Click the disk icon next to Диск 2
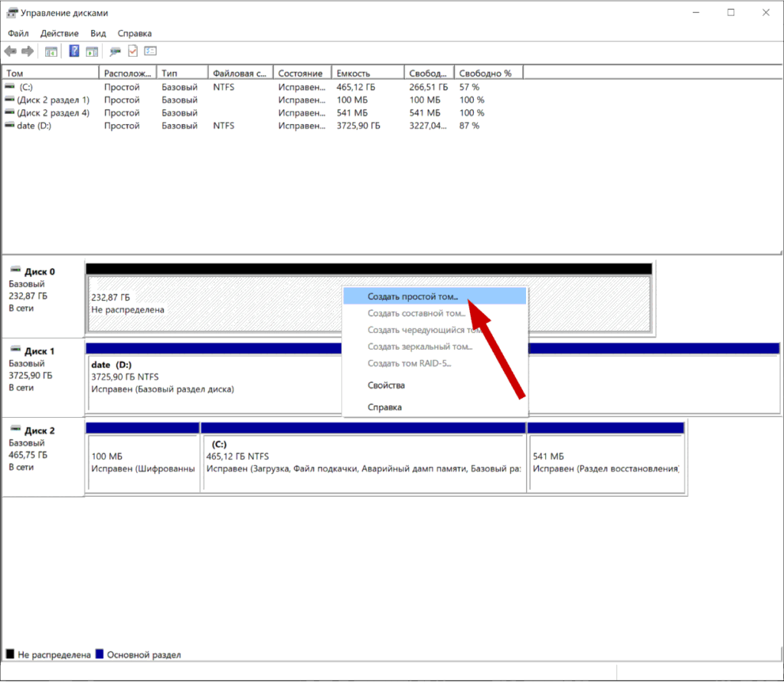Image resolution: width=784 pixels, height=682 pixels. pyautogui.click(x=15, y=429)
